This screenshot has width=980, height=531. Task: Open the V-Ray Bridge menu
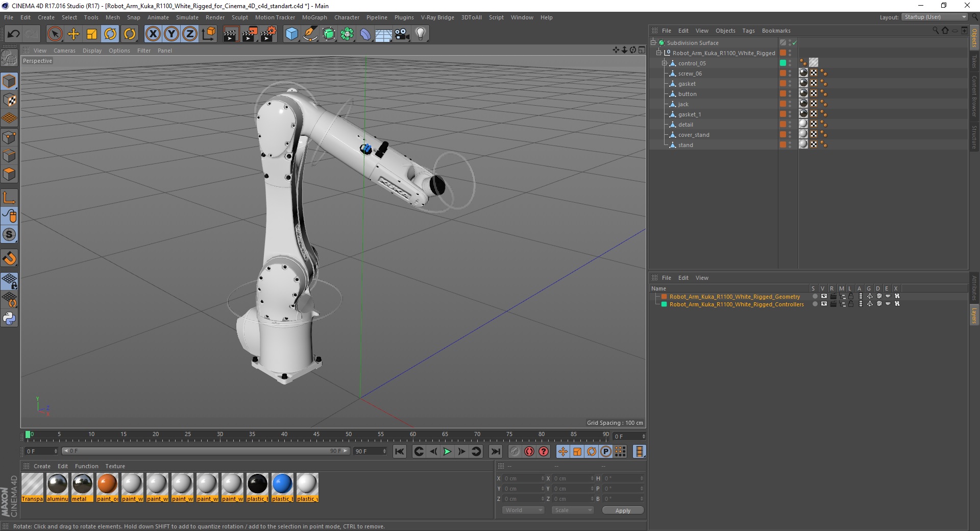point(437,17)
